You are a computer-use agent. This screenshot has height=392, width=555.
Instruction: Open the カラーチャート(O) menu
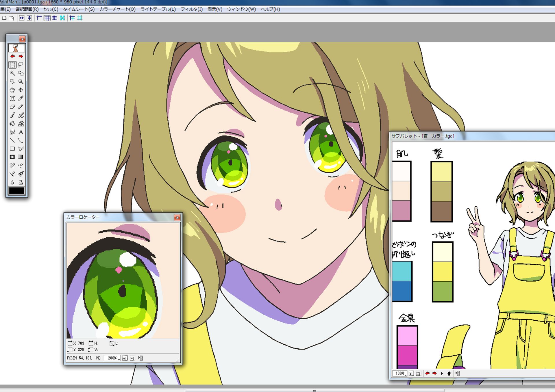[117, 9]
